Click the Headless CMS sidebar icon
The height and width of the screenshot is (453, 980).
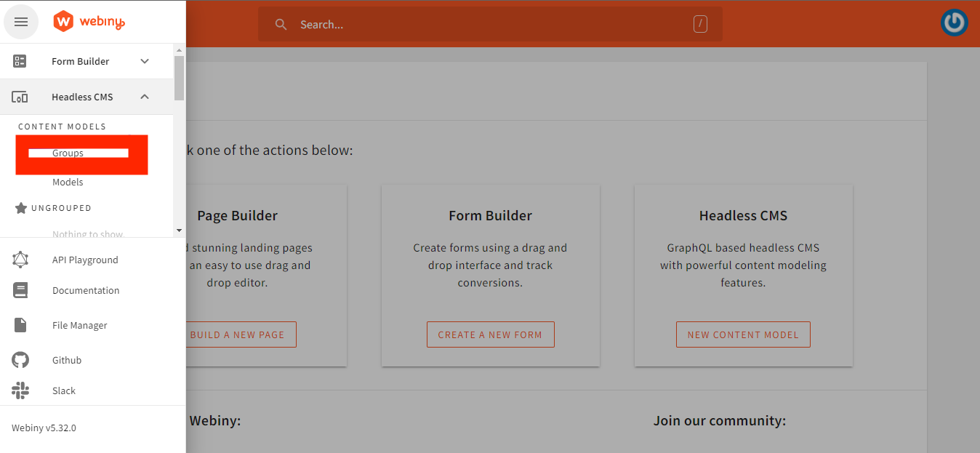20,97
